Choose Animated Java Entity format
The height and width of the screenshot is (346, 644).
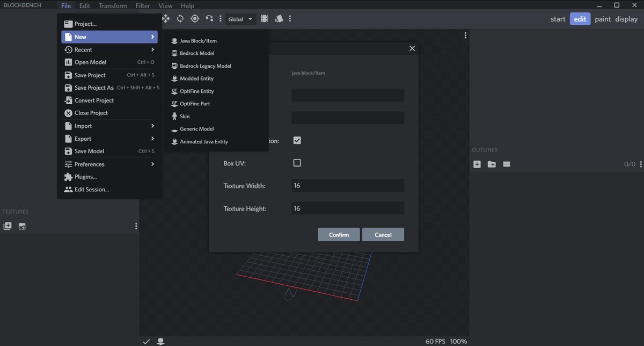click(216, 142)
